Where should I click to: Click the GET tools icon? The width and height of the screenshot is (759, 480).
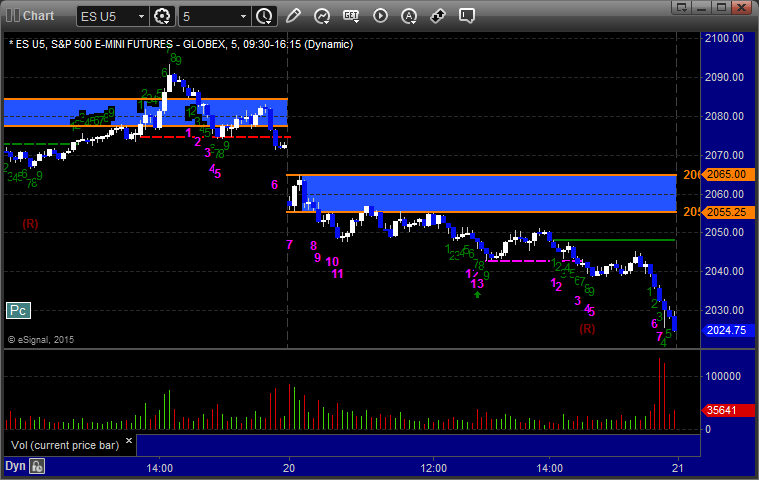pyautogui.click(x=351, y=16)
